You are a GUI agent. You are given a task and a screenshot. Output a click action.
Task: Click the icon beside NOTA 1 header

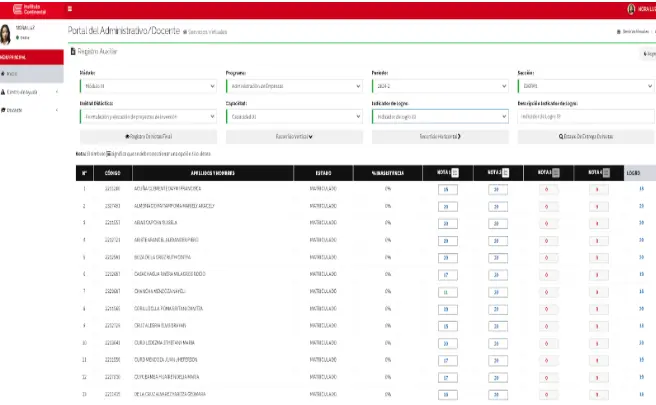(454, 173)
